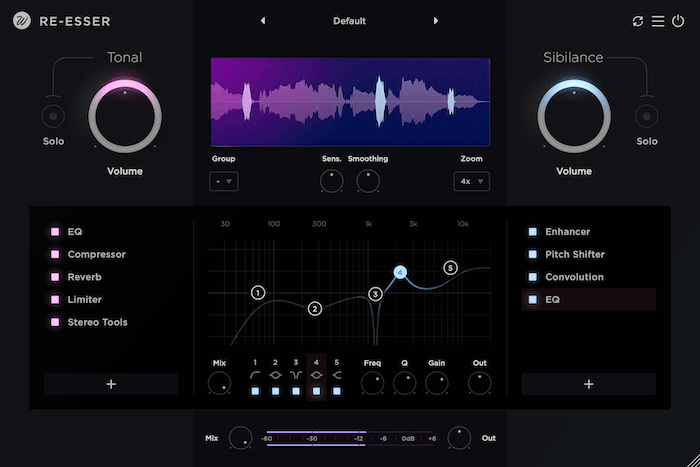Select Reverb in the Tonal chain
The image size is (700, 467).
(x=84, y=277)
